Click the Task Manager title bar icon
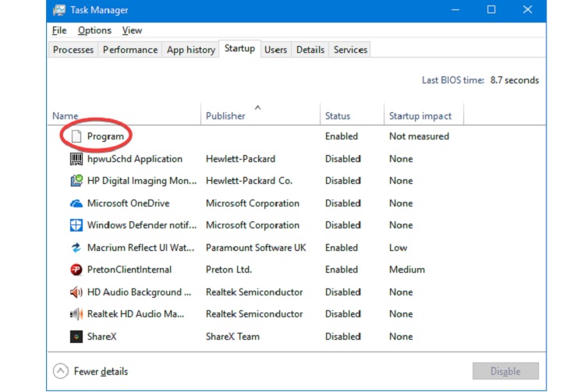The width and height of the screenshot is (585, 392). [60, 10]
